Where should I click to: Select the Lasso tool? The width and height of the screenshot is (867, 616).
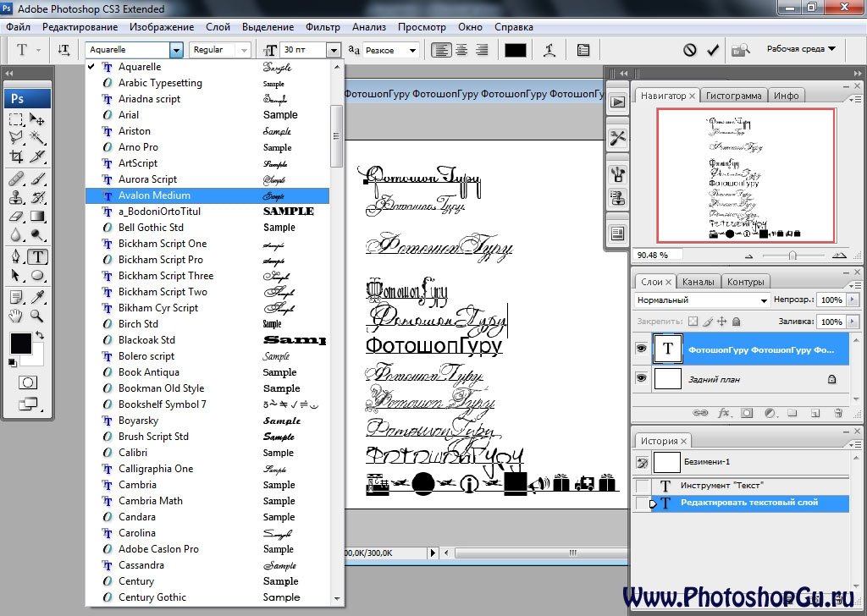tap(16, 138)
